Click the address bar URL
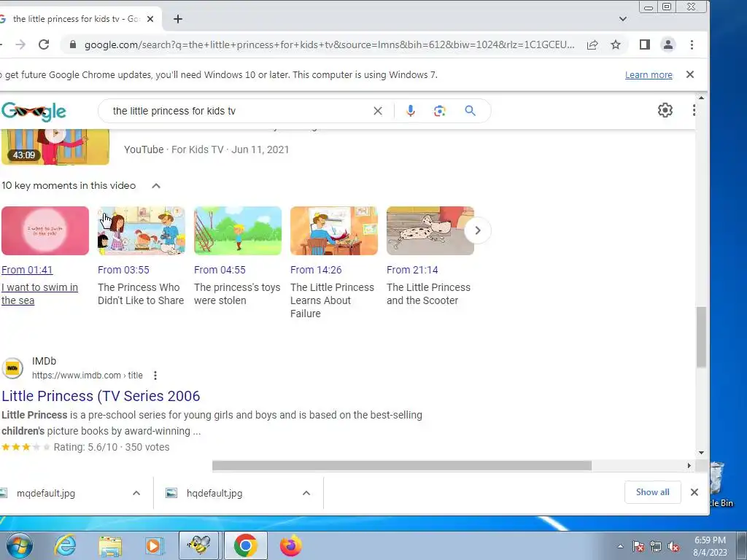The height and width of the screenshot is (560, 747). 329,44
